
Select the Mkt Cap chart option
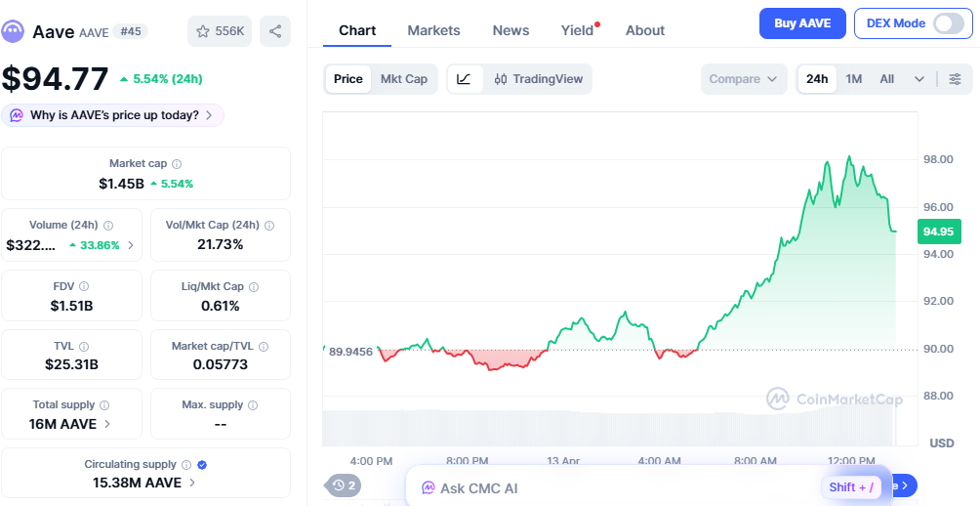point(404,79)
